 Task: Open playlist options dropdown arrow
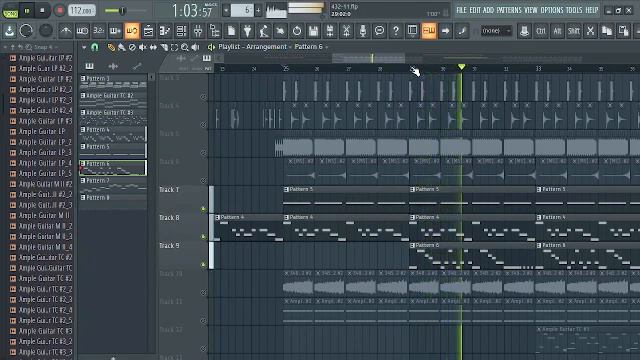tap(84, 47)
